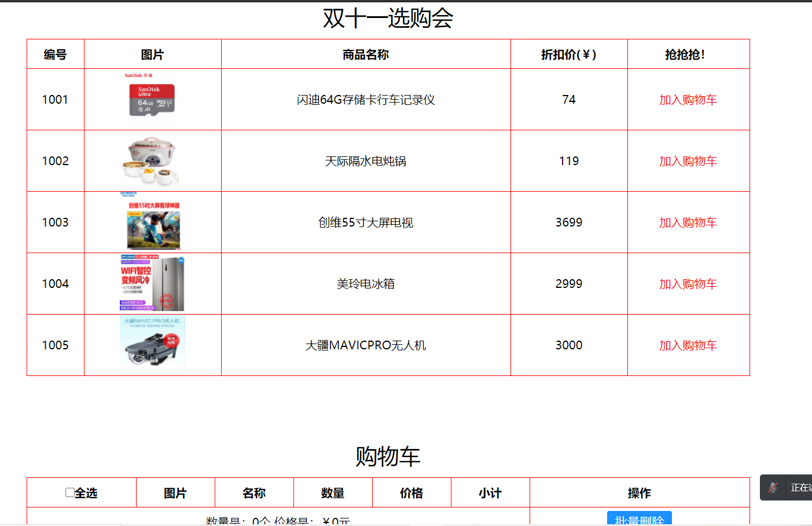
Task: Add the 美玲电冰箱 to cart
Action: coord(688,284)
